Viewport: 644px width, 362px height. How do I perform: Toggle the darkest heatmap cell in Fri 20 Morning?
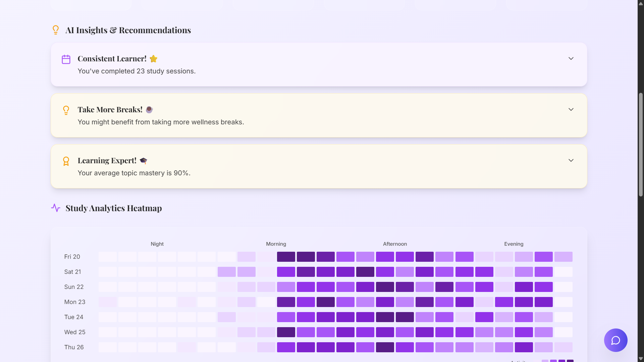coord(306,256)
